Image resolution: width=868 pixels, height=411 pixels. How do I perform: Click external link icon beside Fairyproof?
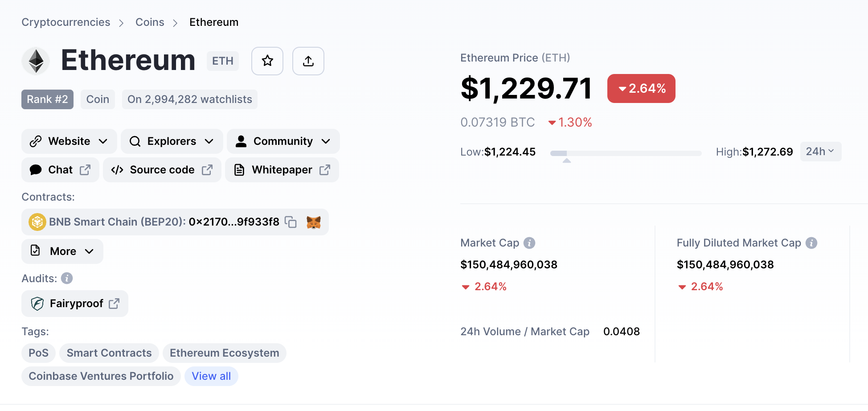pos(114,304)
